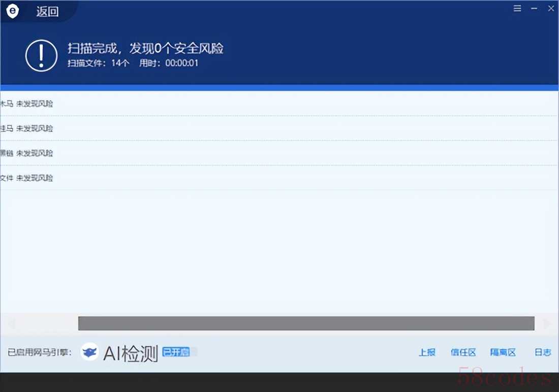Select the 木马 未发现风险 row

pos(279,104)
